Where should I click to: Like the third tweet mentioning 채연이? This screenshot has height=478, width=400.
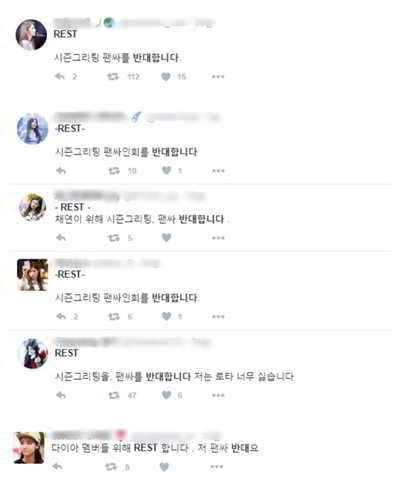[166, 237]
